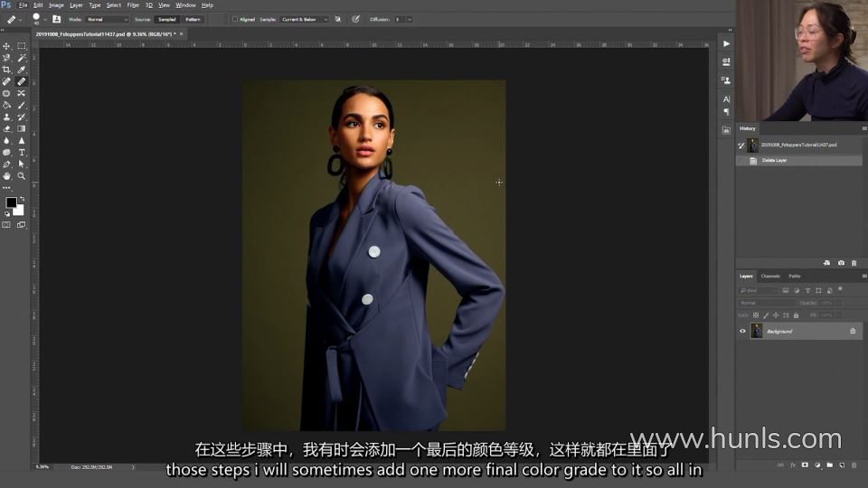Toggle Lock position in Layers panel
The height and width of the screenshot is (488, 868).
[x=776, y=315]
